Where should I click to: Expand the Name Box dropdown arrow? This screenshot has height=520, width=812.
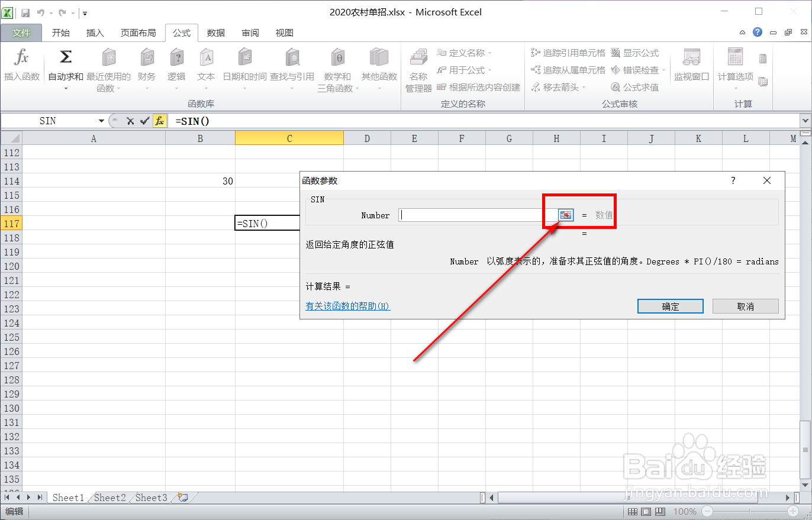click(101, 121)
